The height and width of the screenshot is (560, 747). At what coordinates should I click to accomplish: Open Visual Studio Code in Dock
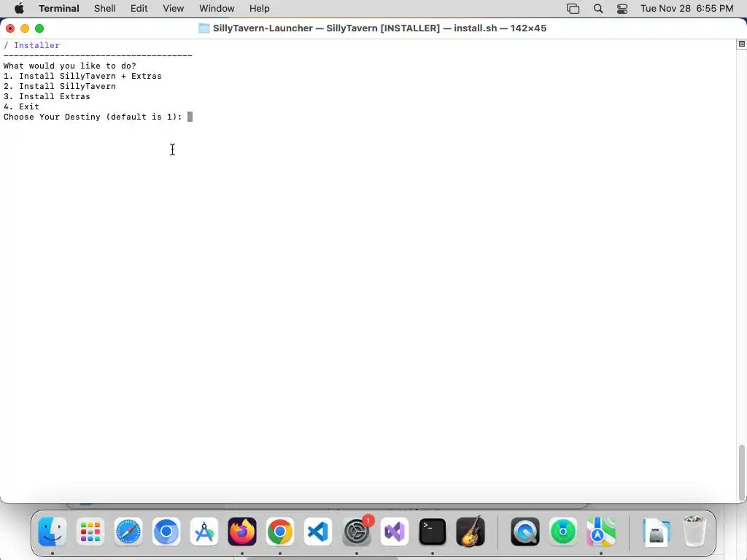tap(318, 532)
